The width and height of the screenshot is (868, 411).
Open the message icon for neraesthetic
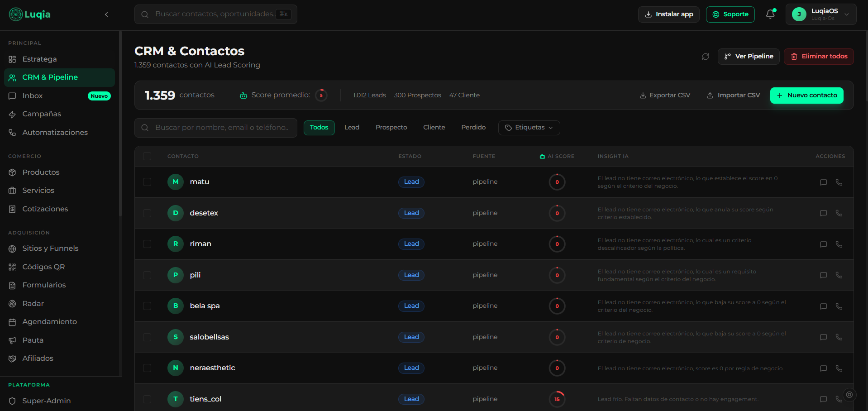[x=823, y=368]
